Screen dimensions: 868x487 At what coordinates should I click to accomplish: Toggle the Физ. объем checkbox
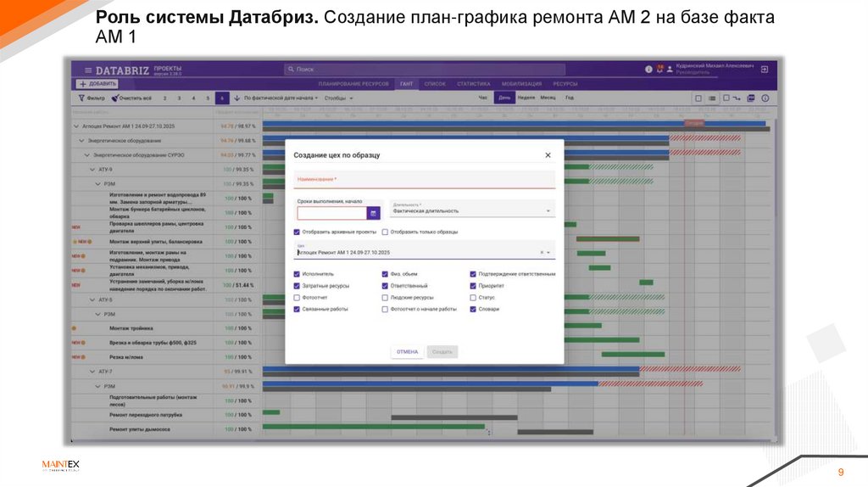click(x=385, y=274)
